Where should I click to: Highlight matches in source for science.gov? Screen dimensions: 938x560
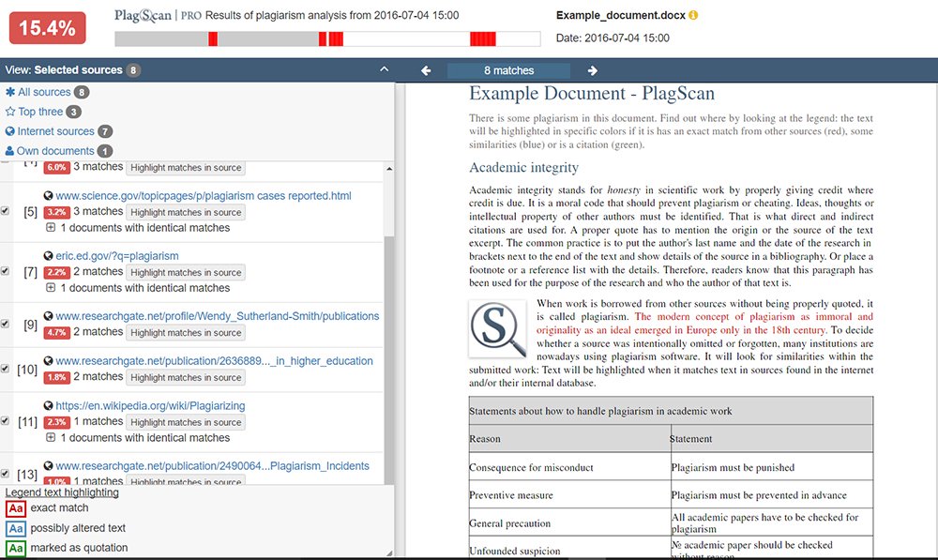point(186,212)
